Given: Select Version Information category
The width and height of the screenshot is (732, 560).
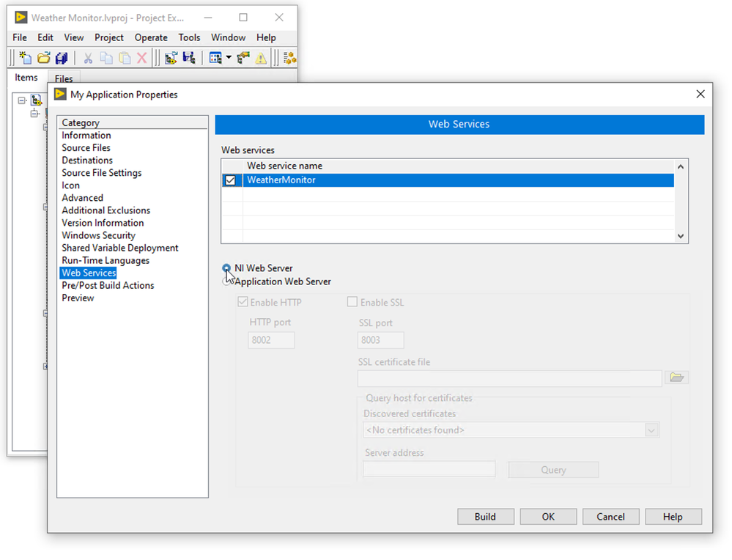Looking at the screenshot, I should click(103, 224).
